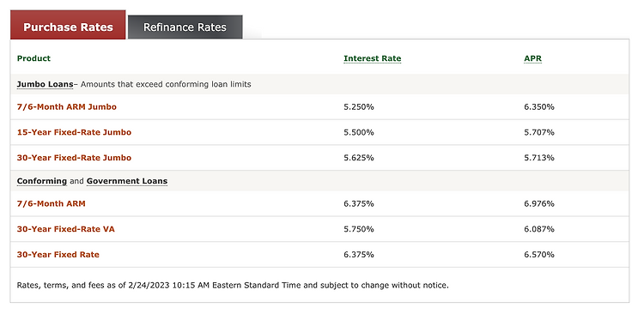Click the Jumbo Loans definition term
The image size is (644, 314).
(45, 85)
